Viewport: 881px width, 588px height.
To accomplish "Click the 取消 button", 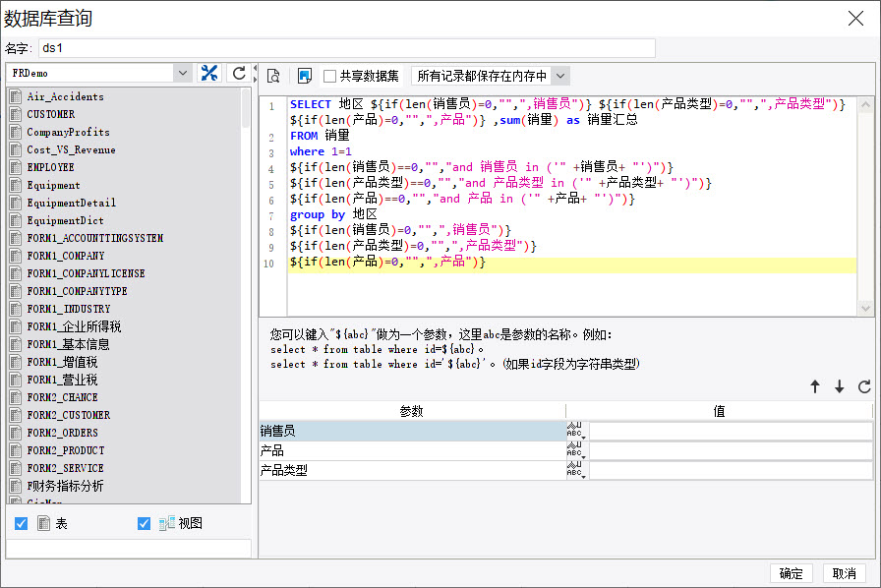I will pos(844,573).
